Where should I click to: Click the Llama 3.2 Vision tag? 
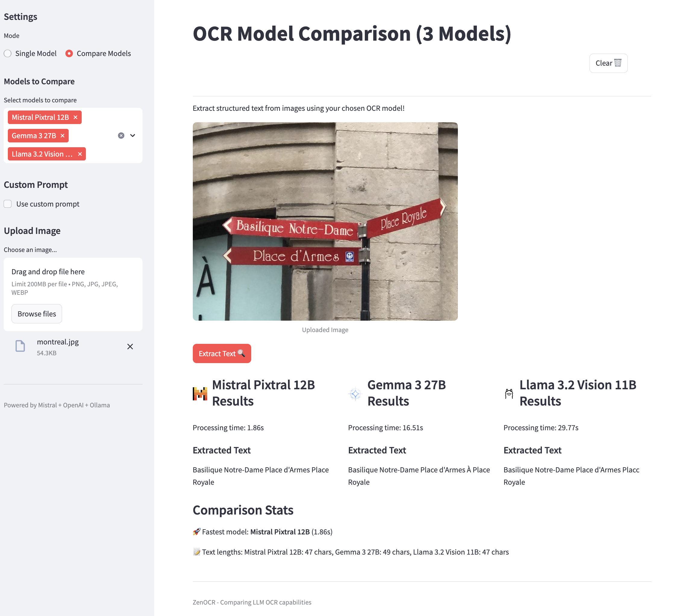pyautogui.click(x=42, y=154)
